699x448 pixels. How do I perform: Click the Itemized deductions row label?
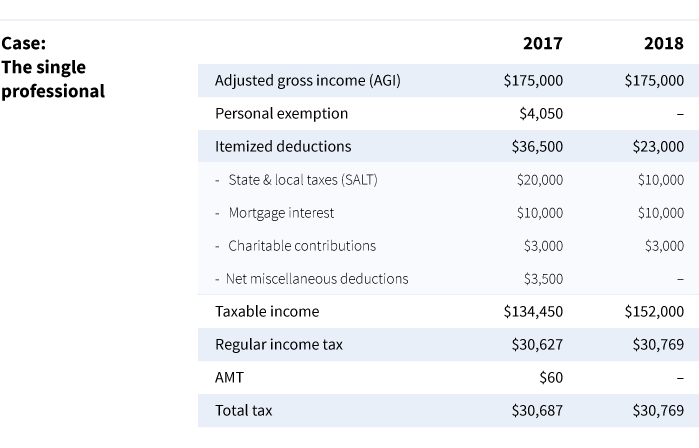click(x=283, y=147)
